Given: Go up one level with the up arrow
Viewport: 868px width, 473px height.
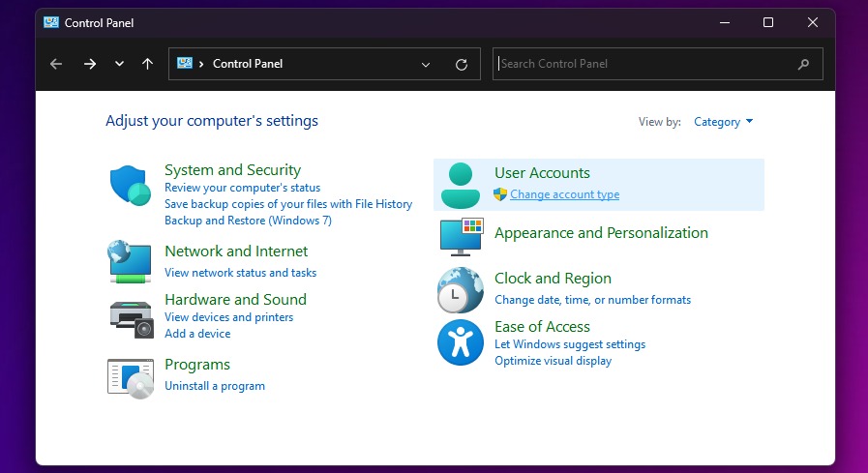Looking at the screenshot, I should (x=147, y=64).
